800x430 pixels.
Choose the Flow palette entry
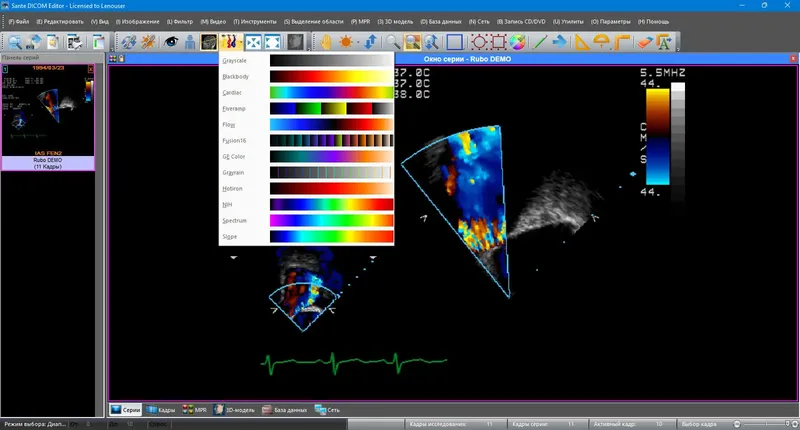(307, 124)
